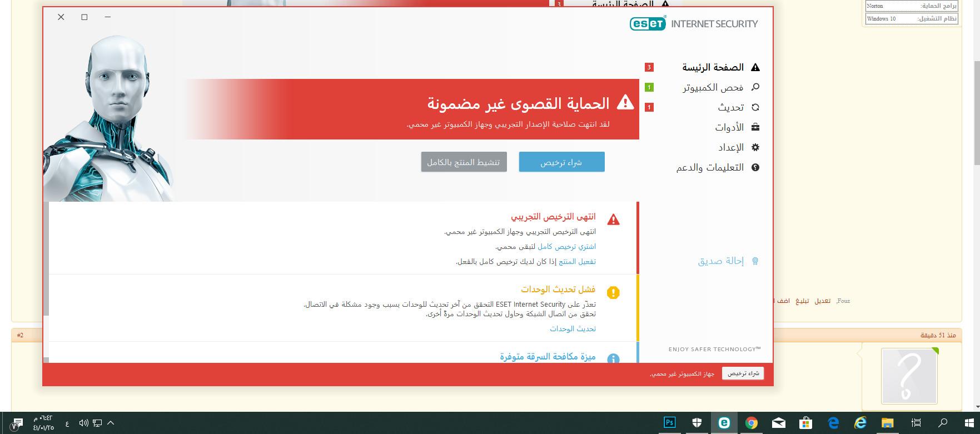Open the Windows Start menu

tap(969, 423)
